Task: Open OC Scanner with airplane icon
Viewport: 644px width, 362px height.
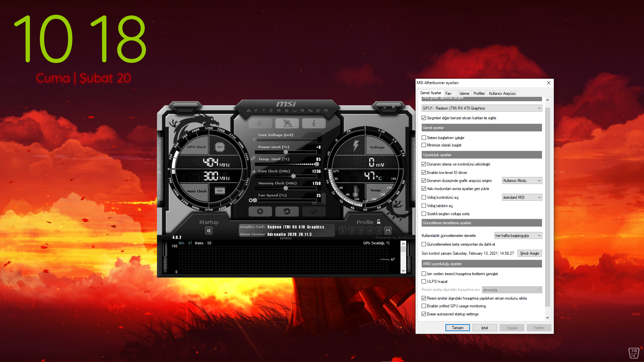Action: click(x=287, y=123)
